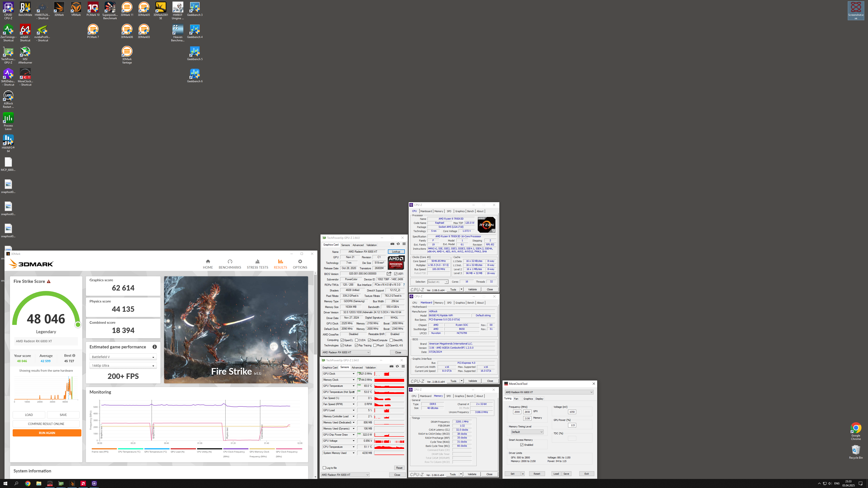This screenshot has height=488, width=868.
Task: Open the 3DMark Home section
Action: [208, 264]
